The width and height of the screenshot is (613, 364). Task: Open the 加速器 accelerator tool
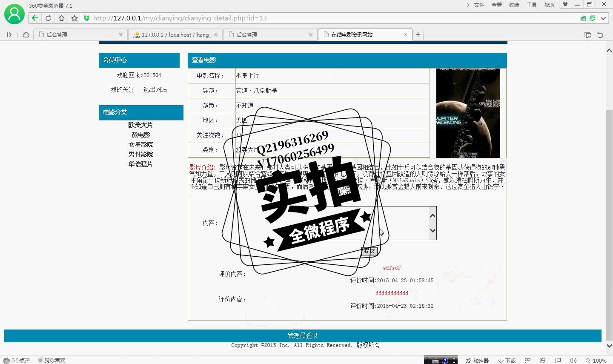477,361
